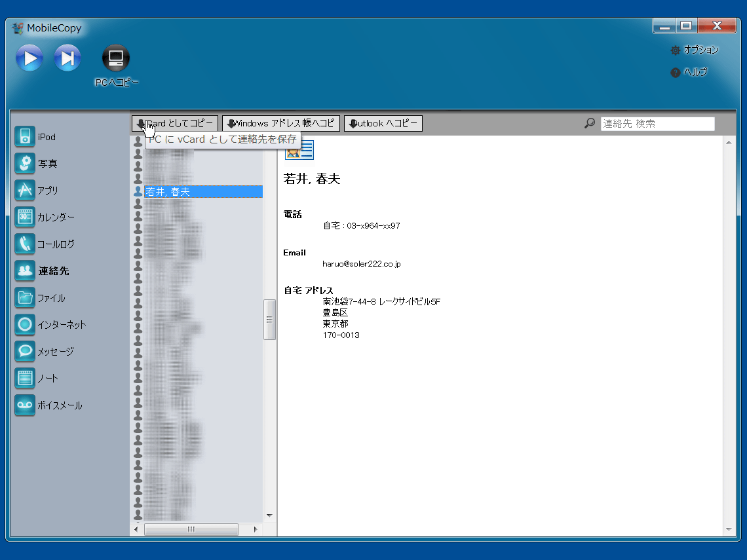Open the アプリ apps category icon
The width and height of the screenshot is (747, 560).
click(25, 190)
